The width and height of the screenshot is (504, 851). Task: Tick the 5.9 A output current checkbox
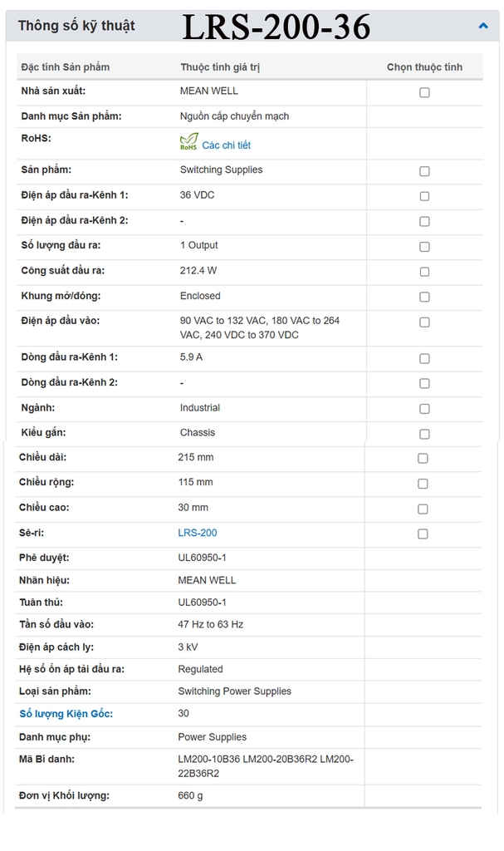click(x=424, y=358)
